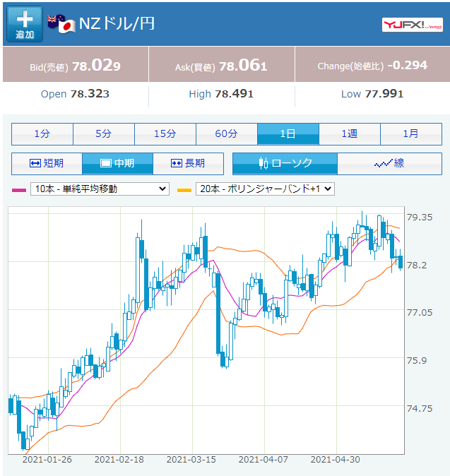Open the 10本 - 単純平均移動 dropdown
Viewport: 450px width, 476px height.
100,189
